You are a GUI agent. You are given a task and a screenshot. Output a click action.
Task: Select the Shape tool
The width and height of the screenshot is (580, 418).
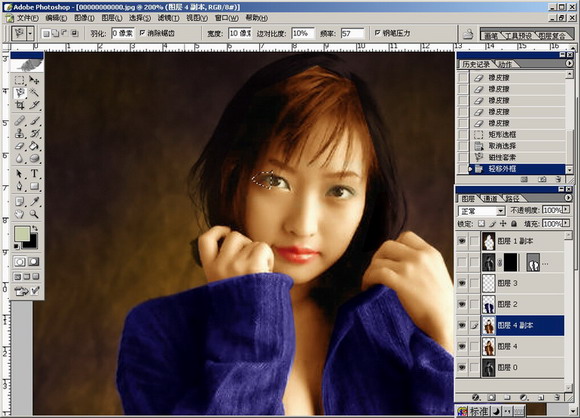[x=34, y=186]
